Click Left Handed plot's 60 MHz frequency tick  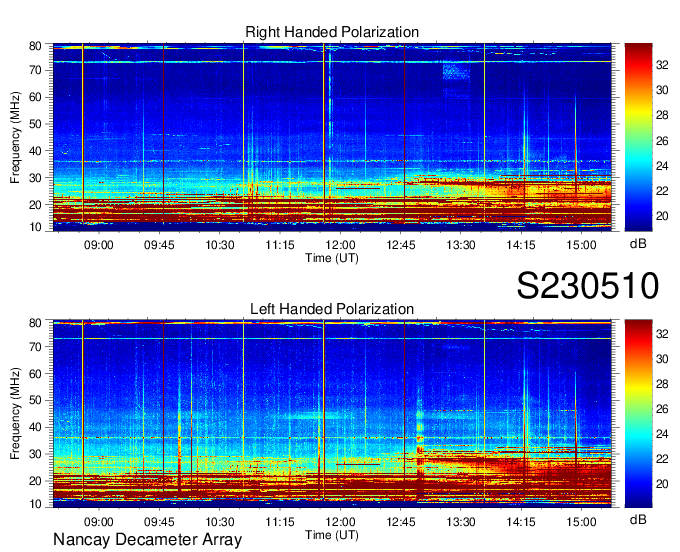pyautogui.click(x=35, y=374)
